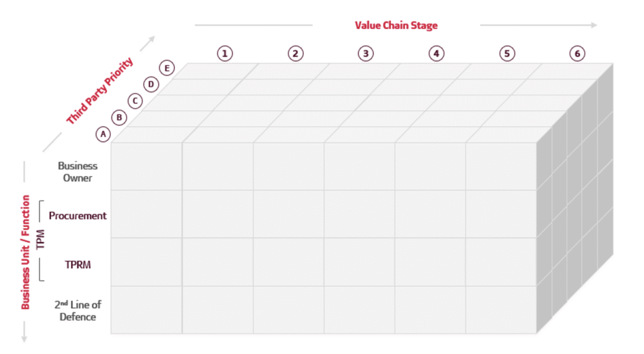Click the 2nd Line of Defence label
This screenshot has width=644, height=354.
pyautogui.click(x=78, y=311)
